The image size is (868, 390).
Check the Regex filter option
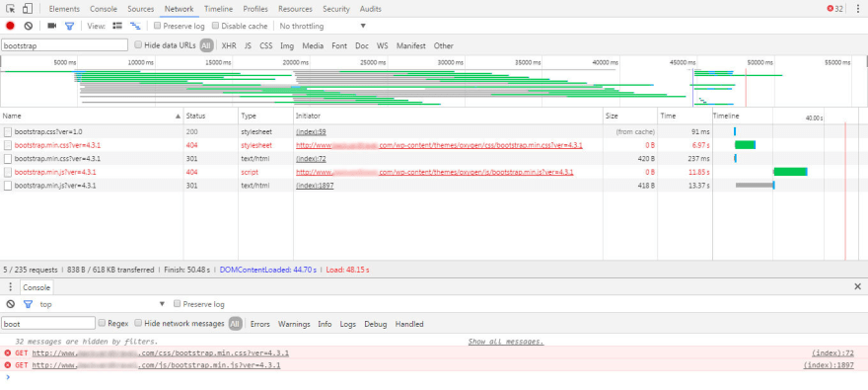[x=102, y=323]
